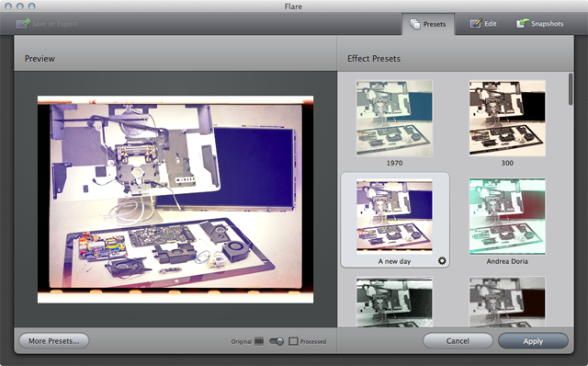Click the Presets tab icon
The width and height of the screenshot is (588, 366).
click(x=415, y=24)
